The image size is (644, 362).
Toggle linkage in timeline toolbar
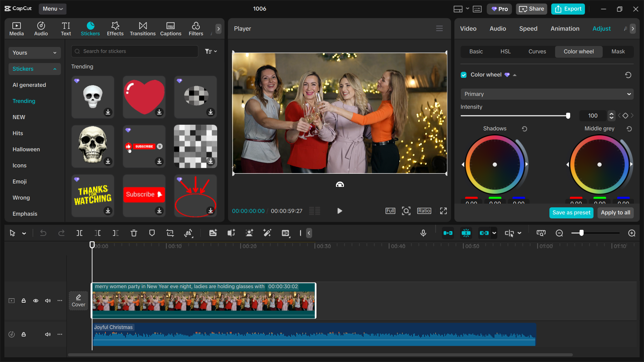484,233
